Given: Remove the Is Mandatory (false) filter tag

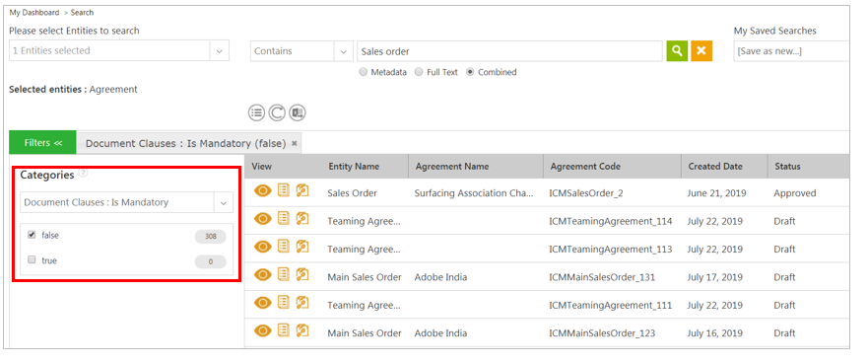Looking at the screenshot, I should [295, 143].
